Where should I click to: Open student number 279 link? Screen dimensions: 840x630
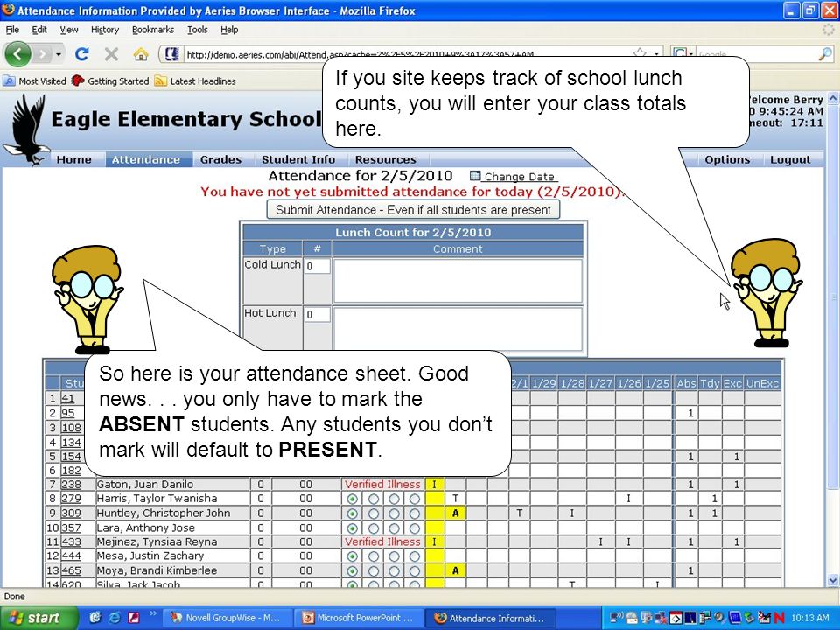pyautogui.click(x=71, y=499)
